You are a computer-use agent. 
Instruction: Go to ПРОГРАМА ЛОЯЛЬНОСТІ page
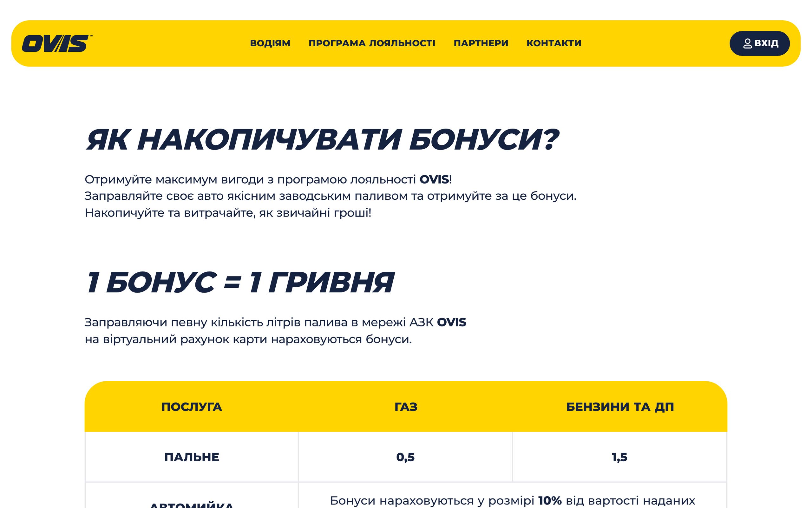pyautogui.click(x=372, y=43)
